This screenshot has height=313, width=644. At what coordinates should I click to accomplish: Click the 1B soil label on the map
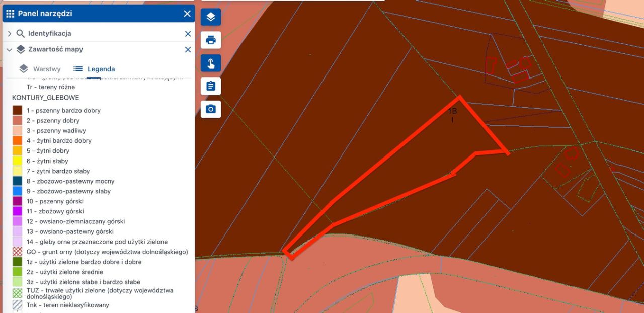(452, 111)
